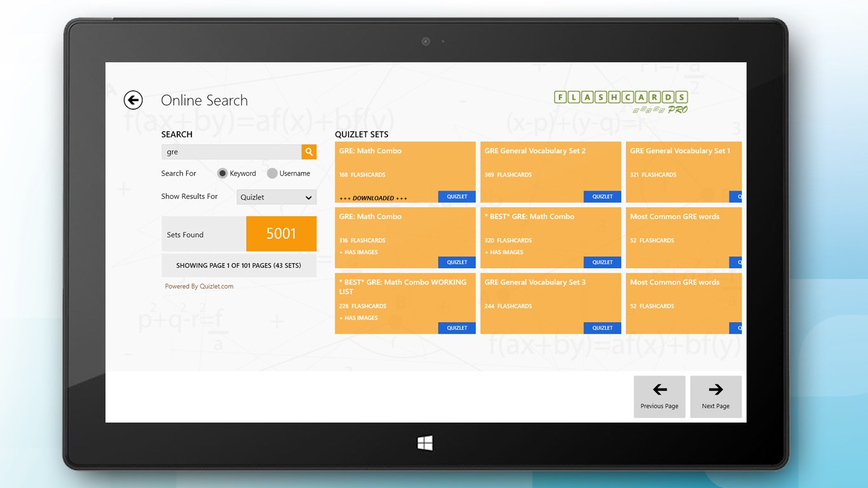Select the Keyword search radio button
Image resolution: width=868 pixels, height=488 pixels.
coord(222,173)
